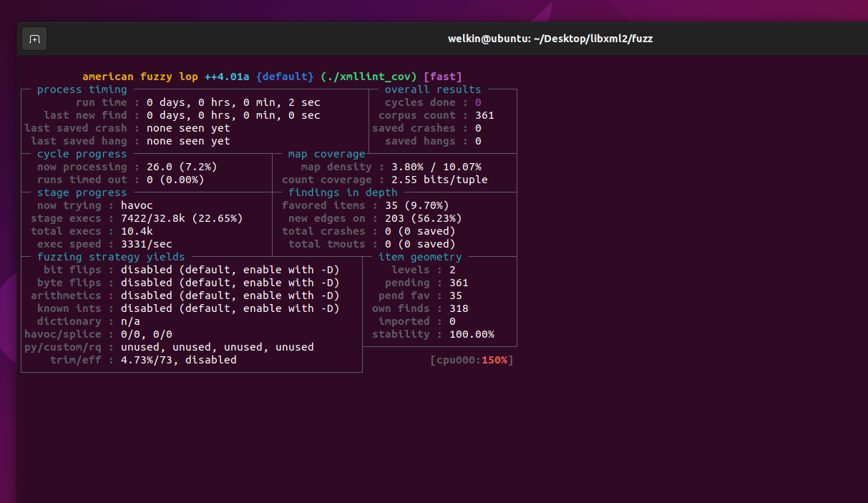The height and width of the screenshot is (503, 868).
Task: Click the 'py/custom/rq' row label
Action: pyautogui.click(x=63, y=347)
